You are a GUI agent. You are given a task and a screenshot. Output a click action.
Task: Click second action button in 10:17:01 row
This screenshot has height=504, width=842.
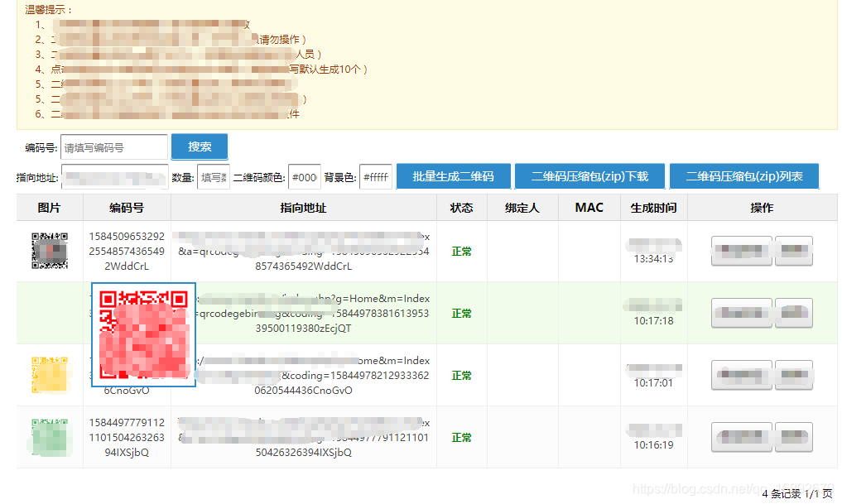click(x=794, y=375)
